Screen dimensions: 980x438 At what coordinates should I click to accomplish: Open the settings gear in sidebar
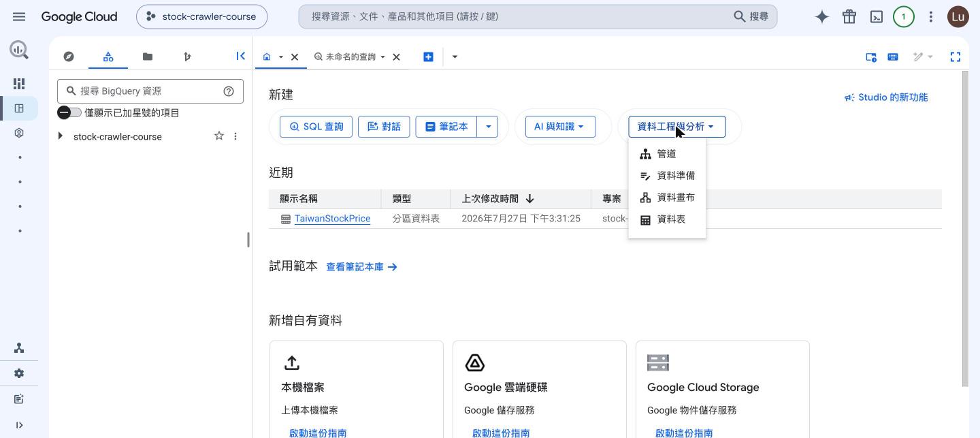pyautogui.click(x=19, y=373)
